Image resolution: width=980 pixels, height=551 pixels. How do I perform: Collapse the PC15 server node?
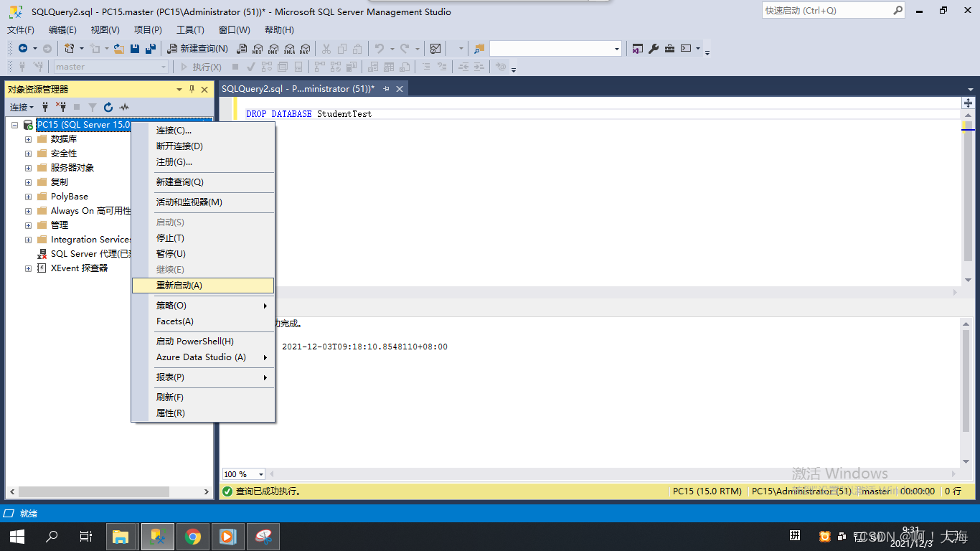click(x=14, y=125)
